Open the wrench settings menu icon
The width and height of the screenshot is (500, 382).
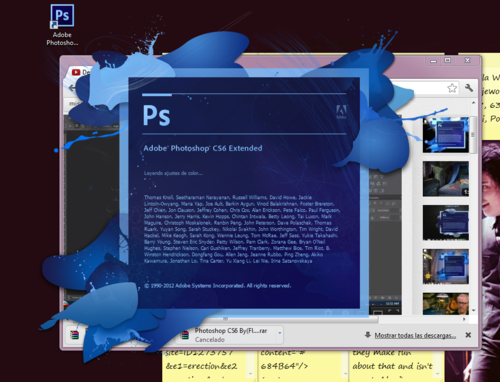point(469,88)
